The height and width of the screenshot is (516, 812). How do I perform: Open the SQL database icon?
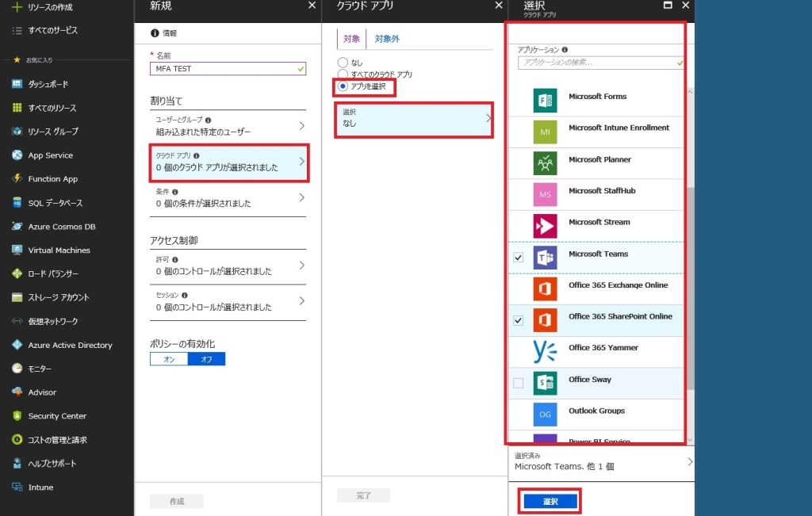click(x=17, y=202)
